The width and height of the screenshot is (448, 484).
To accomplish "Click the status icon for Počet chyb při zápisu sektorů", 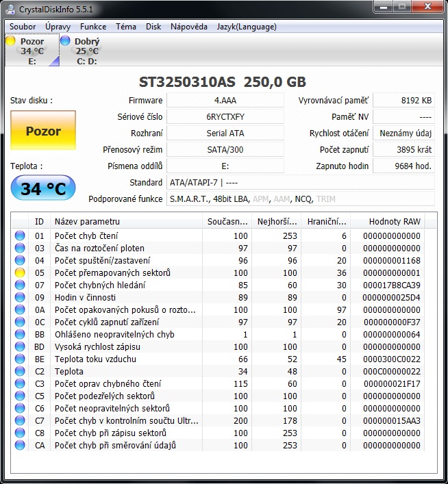I will (20, 433).
